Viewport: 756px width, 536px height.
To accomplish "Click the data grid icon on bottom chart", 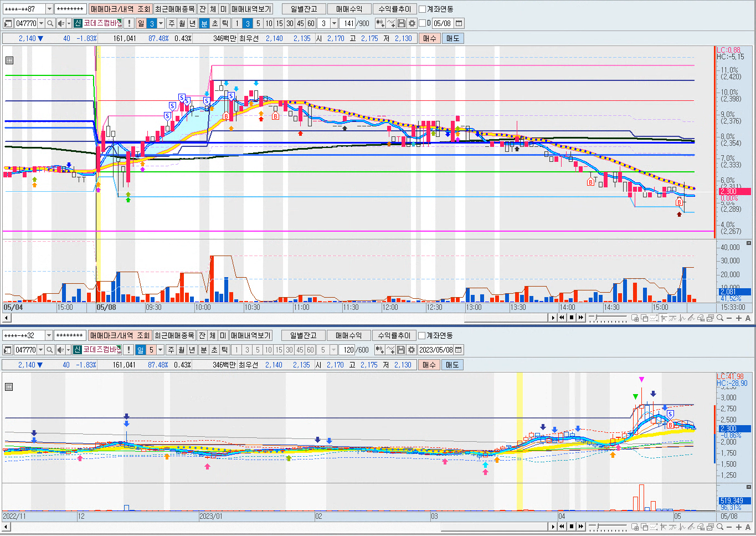I will tap(9, 387).
